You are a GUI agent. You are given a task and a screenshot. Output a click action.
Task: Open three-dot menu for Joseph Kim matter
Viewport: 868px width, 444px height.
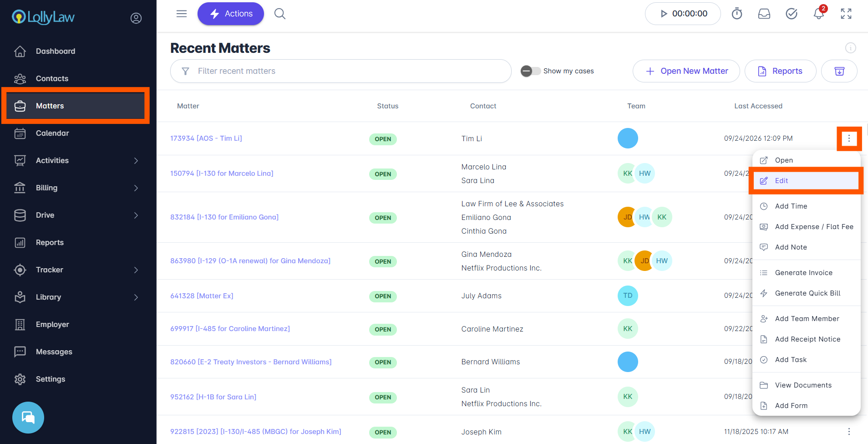pyautogui.click(x=849, y=431)
